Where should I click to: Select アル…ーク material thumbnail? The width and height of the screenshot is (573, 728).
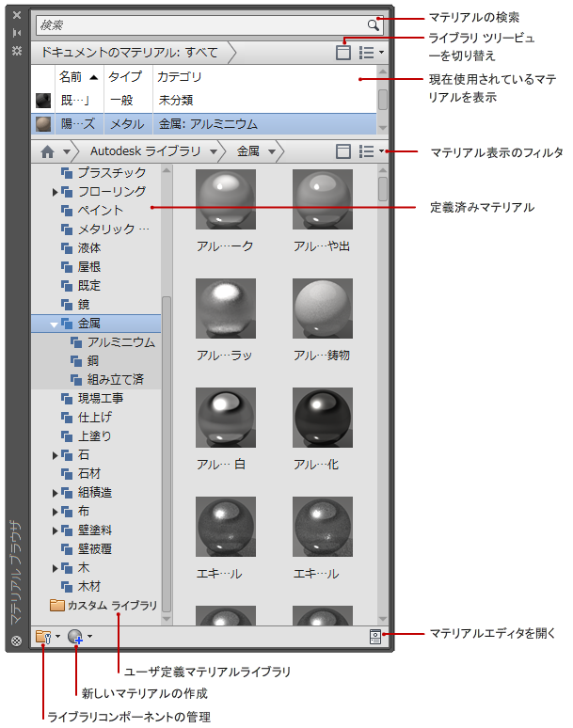tap(225, 199)
